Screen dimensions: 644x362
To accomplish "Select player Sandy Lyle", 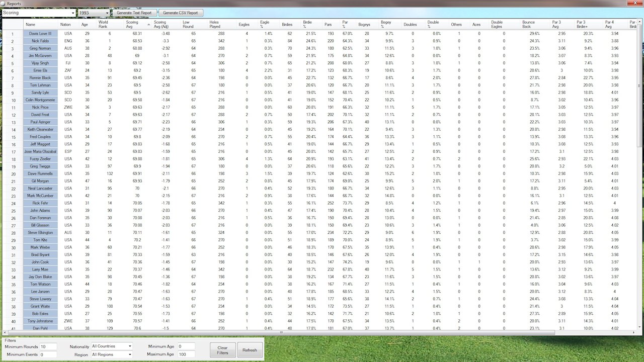I will click(x=41, y=93).
